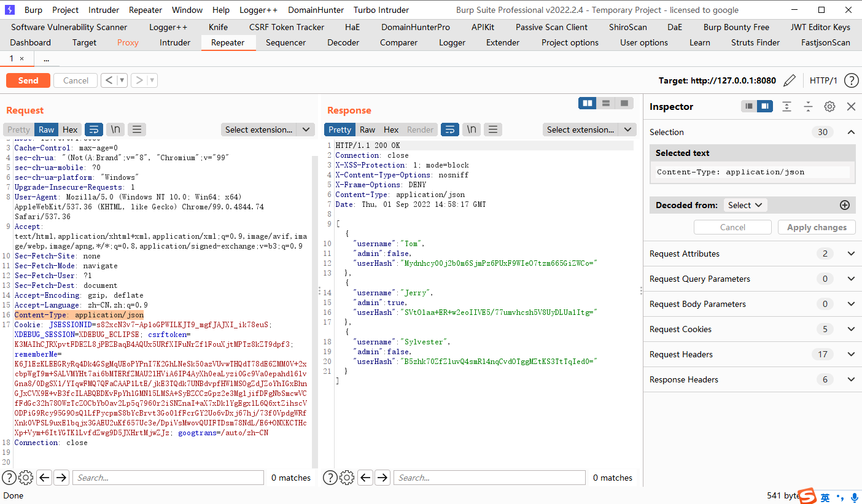The width and height of the screenshot is (862, 504).
Task: Open the Response pane hamburger menu icon
Action: (x=492, y=130)
